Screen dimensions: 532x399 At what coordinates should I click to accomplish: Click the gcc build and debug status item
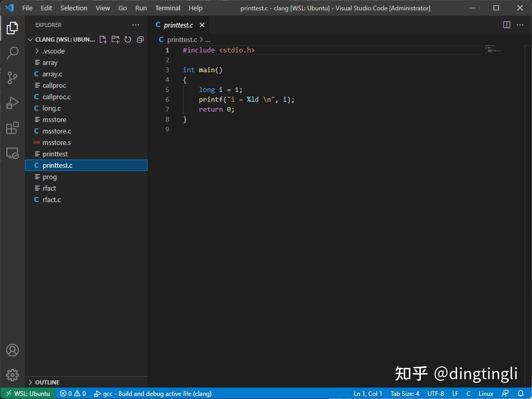[153, 394]
